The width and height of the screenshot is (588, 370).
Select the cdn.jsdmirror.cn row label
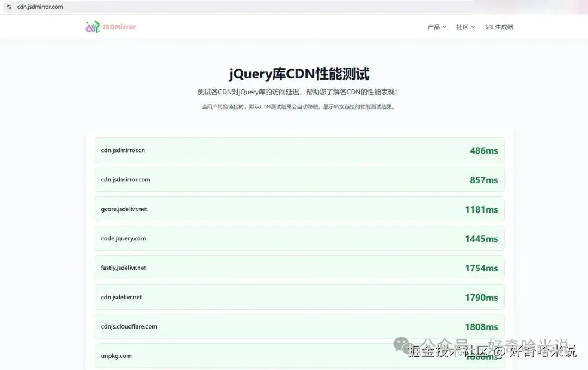point(122,150)
